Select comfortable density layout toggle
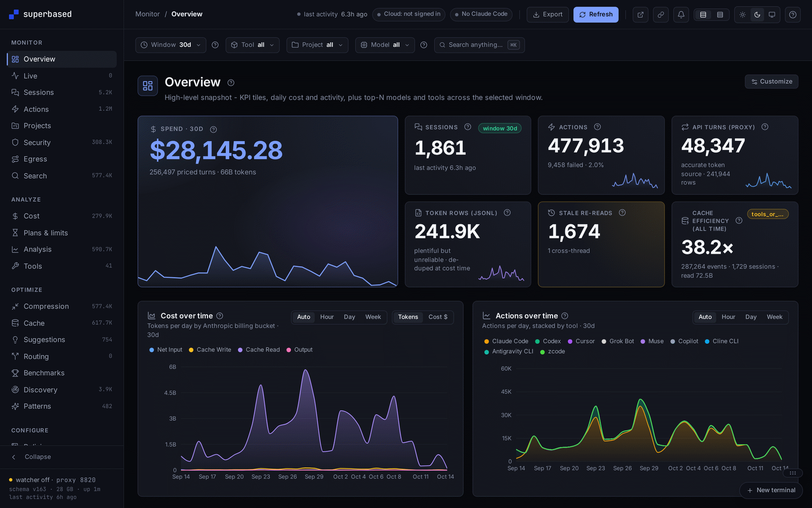The height and width of the screenshot is (508, 812). click(x=703, y=14)
